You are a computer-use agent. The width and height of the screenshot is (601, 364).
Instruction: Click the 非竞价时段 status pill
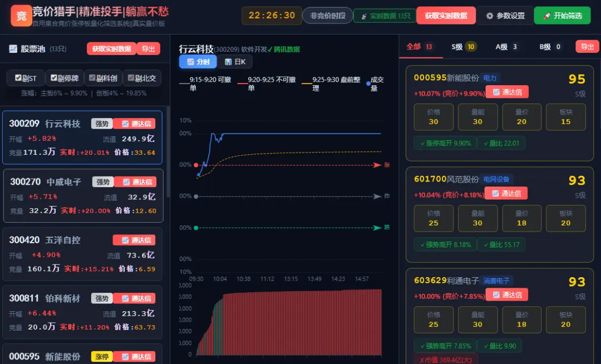click(x=328, y=16)
